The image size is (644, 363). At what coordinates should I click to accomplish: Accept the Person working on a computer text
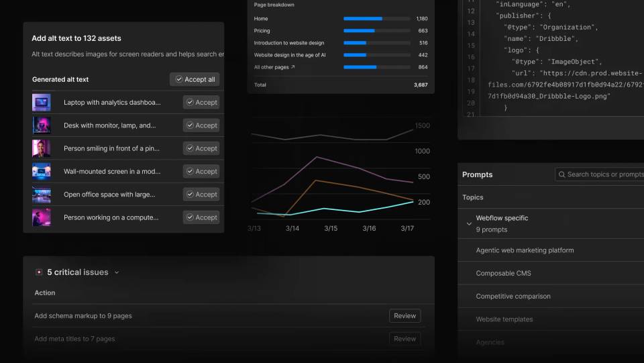(201, 217)
